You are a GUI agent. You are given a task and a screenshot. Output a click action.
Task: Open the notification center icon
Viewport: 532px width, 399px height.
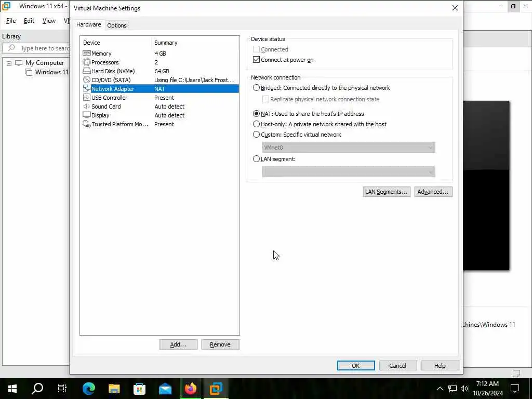(515, 389)
